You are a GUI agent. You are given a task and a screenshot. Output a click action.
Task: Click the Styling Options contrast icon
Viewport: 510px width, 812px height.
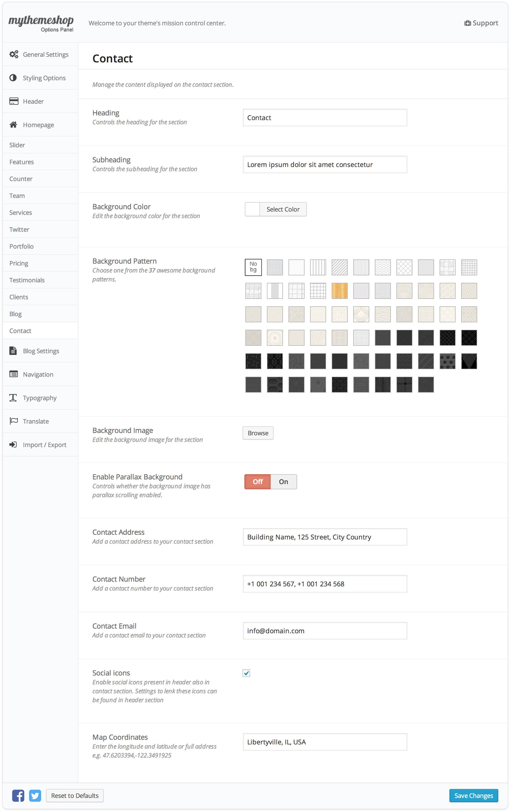pos(13,78)
